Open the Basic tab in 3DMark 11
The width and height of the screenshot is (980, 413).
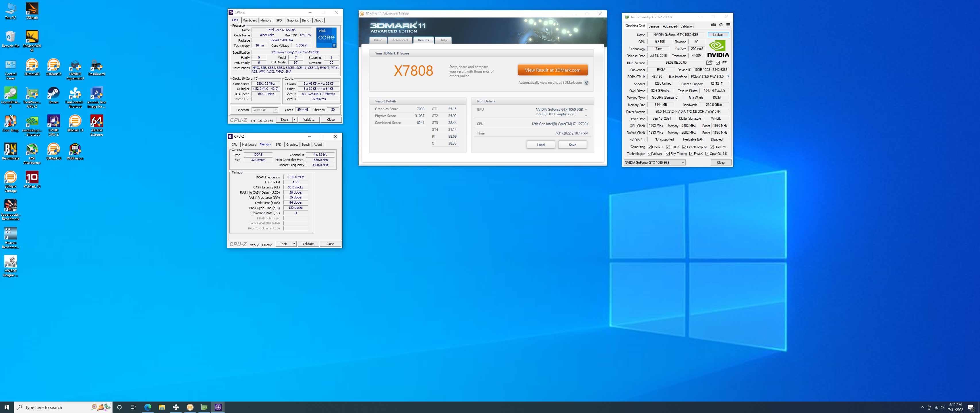pos(378,40)
